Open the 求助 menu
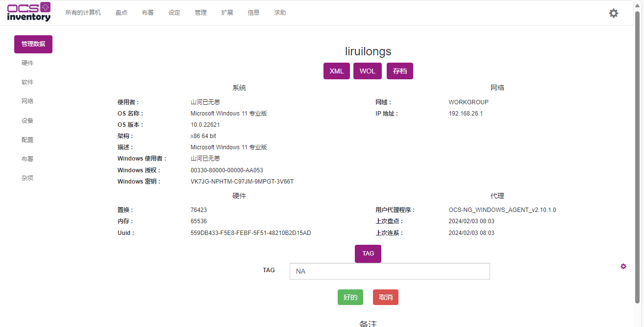Screen dimensions: 644x327 coord(280,13)
